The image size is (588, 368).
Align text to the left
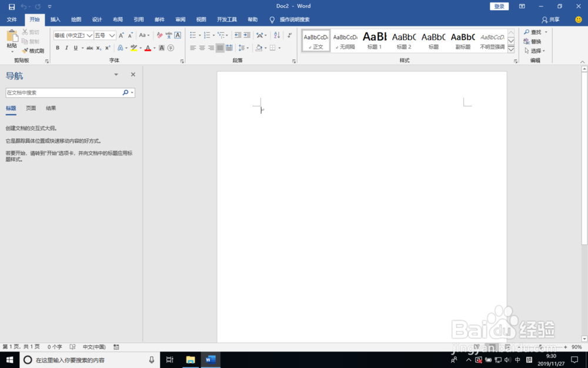pyautogui.click(x=193, y=48)
